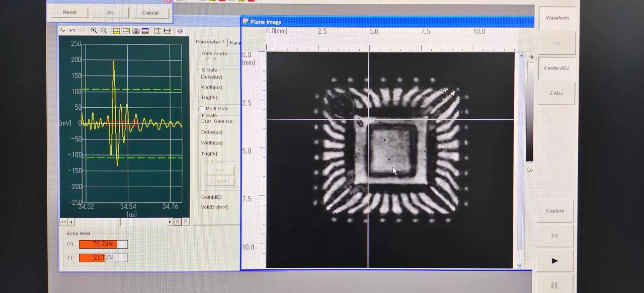Click the OK button in dialog

coord(110,13)
